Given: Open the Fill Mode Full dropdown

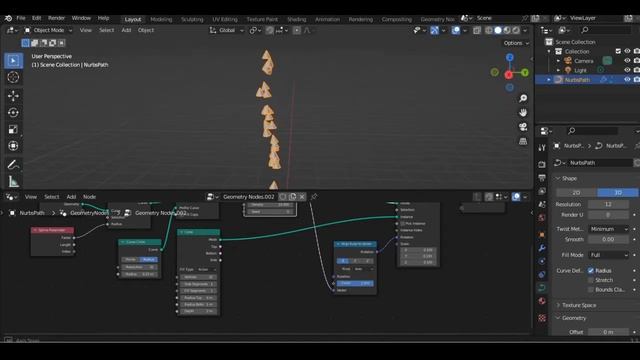Looking at the screenshot, I should [x=608, y=255].
